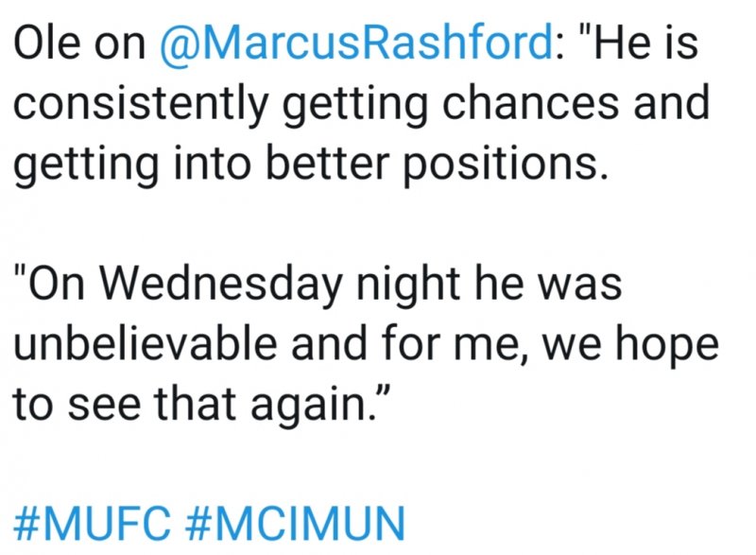Click the word "unbelievable" in the tweet
The width and height of the screenshot is (756, 555).
[x=146, y=343]
